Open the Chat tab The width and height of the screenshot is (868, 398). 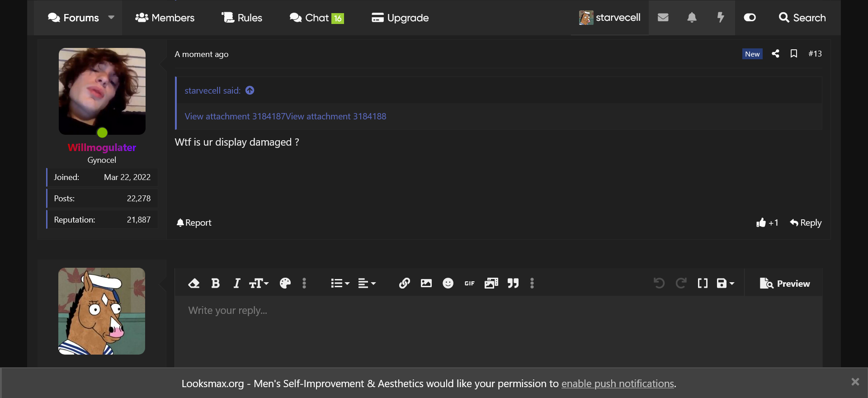316,18
